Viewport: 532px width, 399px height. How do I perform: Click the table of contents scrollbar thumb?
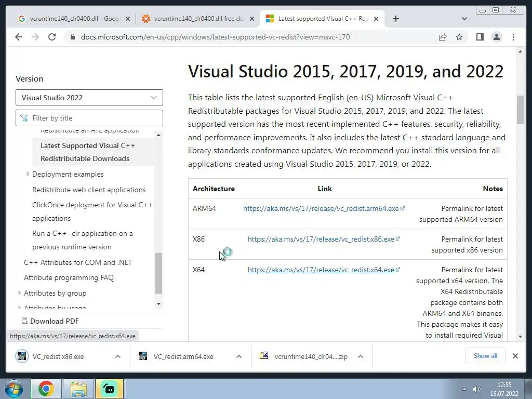[x=158, y=273]
